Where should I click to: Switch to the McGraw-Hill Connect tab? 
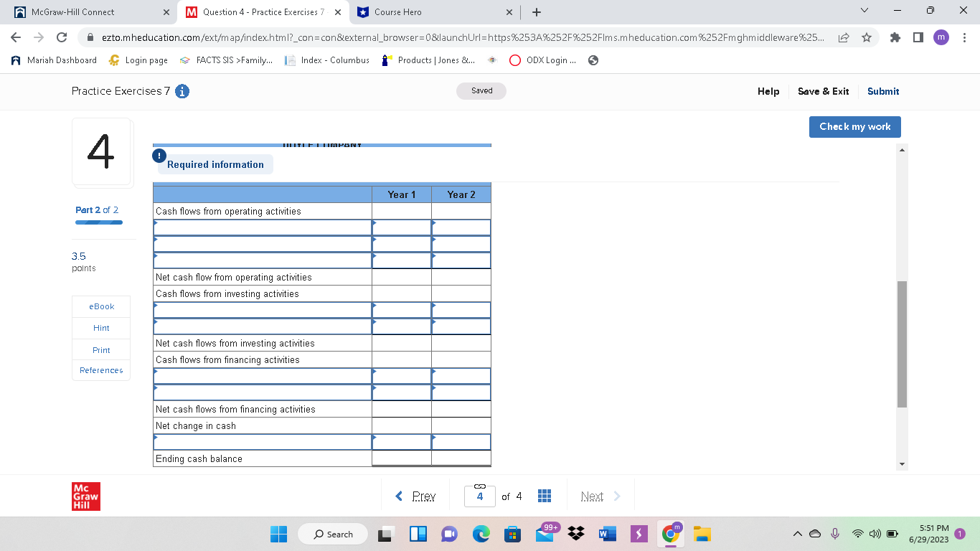click(86, 11)
